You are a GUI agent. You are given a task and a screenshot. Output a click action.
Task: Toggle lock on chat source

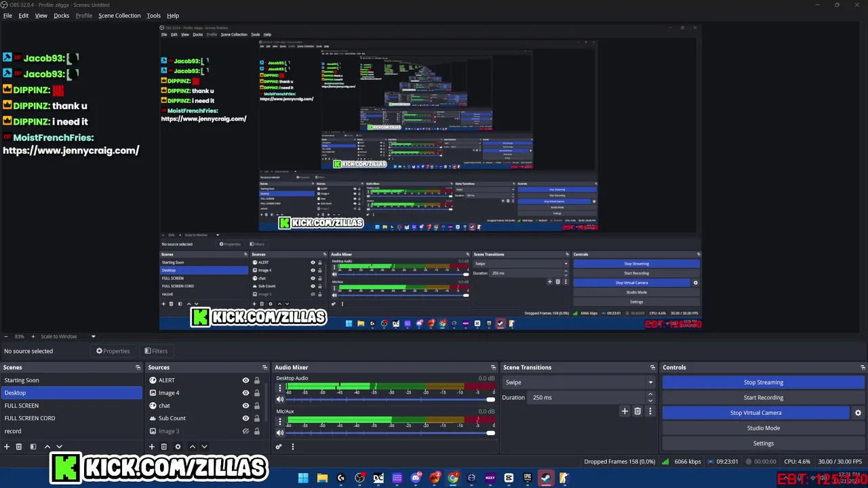[256, 405]
